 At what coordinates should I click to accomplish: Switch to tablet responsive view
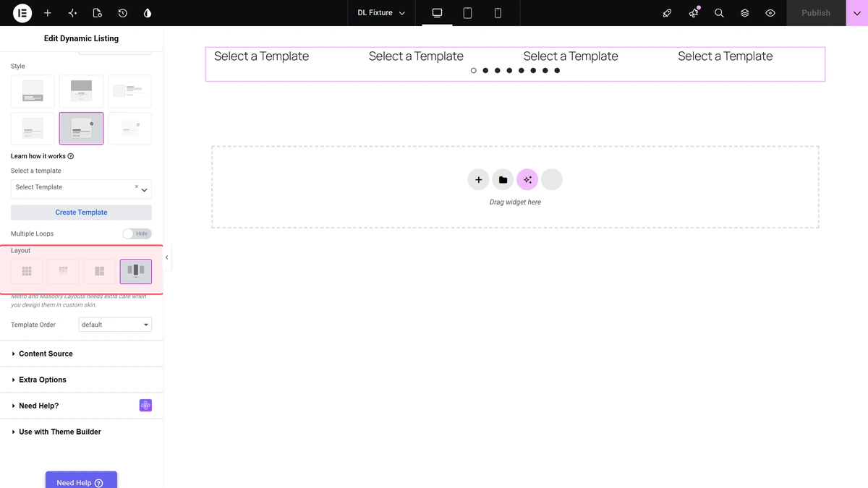click(x=467, y=13)
